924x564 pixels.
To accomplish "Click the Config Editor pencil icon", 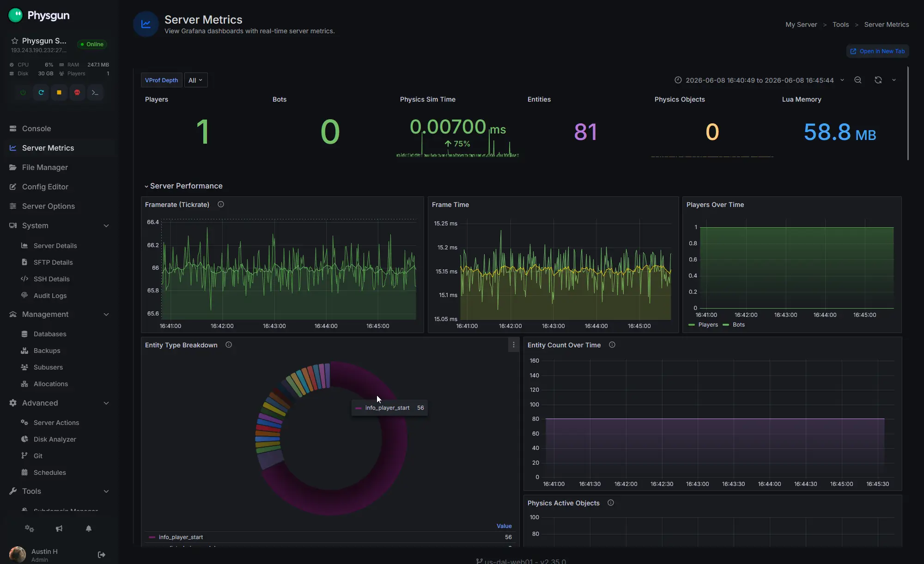I will (x=13, y=187).
